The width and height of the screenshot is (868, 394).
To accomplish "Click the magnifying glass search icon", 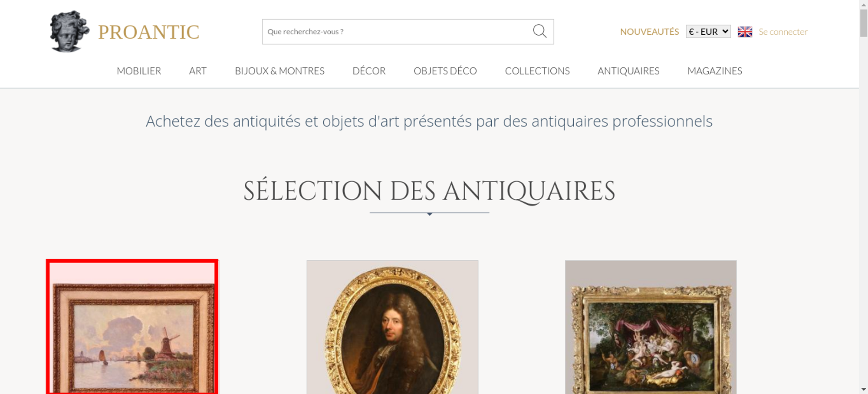I will pos(539,31).
